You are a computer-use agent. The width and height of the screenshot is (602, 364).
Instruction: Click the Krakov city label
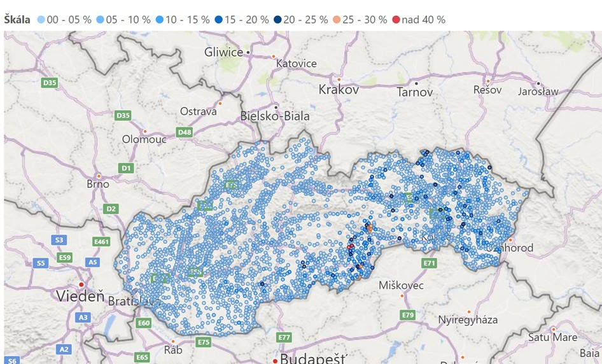(339, 90)
